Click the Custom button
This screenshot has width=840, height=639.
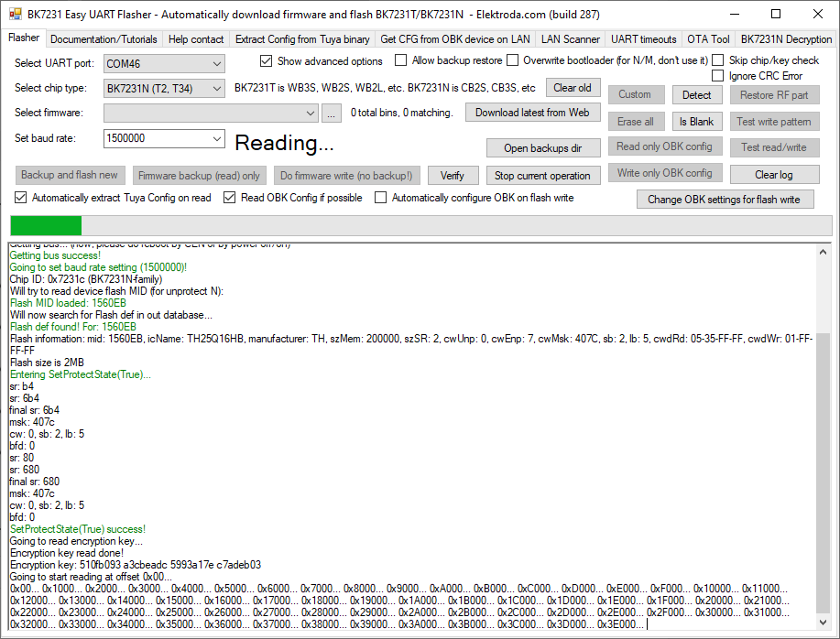pyautogui.click(x=636, y=94)
